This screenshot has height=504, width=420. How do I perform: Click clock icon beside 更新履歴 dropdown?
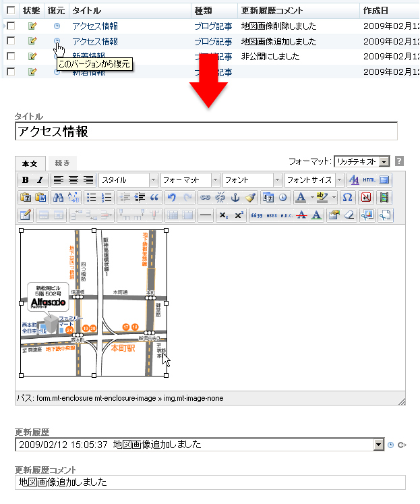(x=391, y=445)
